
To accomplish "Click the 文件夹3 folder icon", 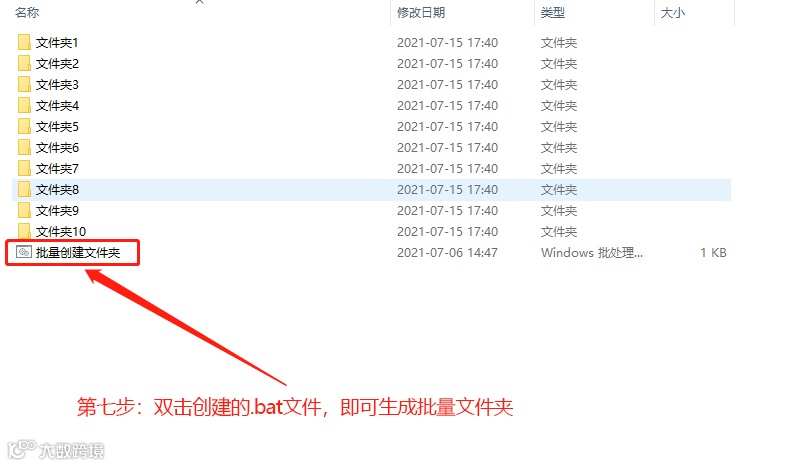I will [x=24, y=84].
